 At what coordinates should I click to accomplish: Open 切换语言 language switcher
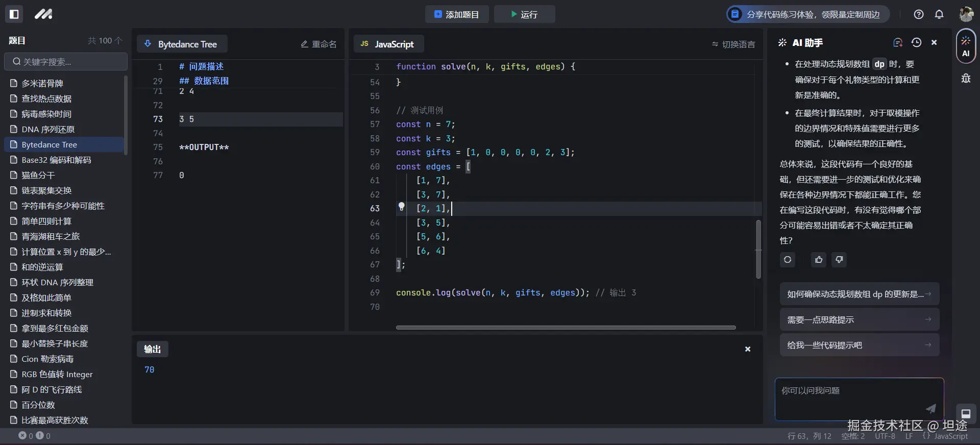(733, 44)
